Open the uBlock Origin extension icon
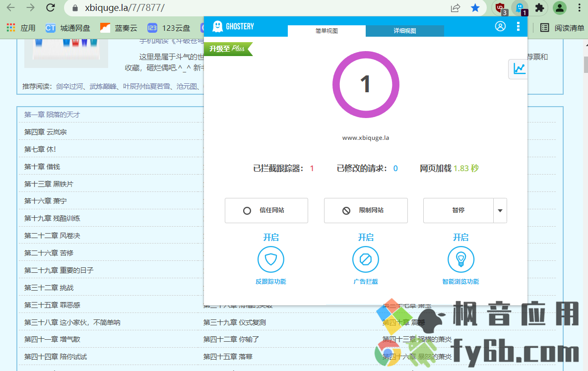Screen dimensions: 588x371 click(501, 8)
